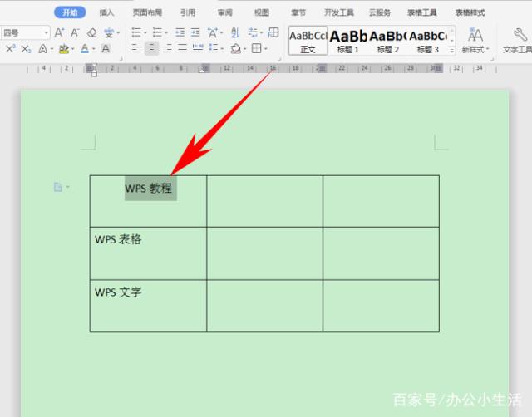Decrease font size with A- icon
This screenshot has height=417, width=532.
[75, 33]
